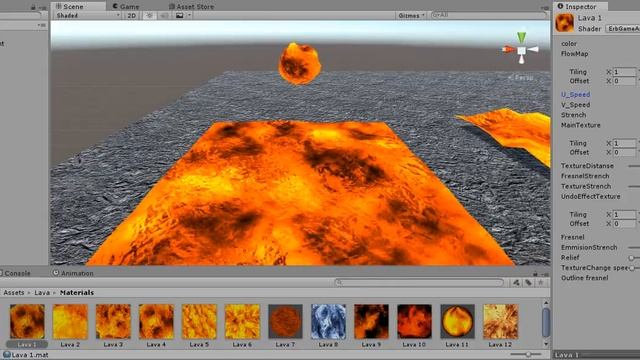640x360 pixels.
Task: Click the Lava 1 material preview icon in Inspector
Action: [564, 23]
